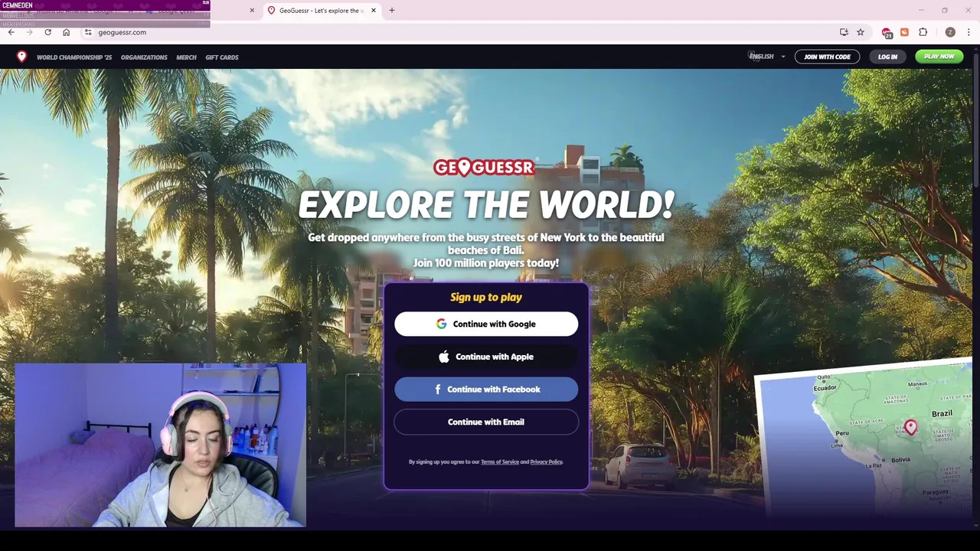The width and height of the screenshot is (980, 551).
Task: Click the GeoGuessr logo above headline
Action: pyautogui.click(x=483, y=167)
